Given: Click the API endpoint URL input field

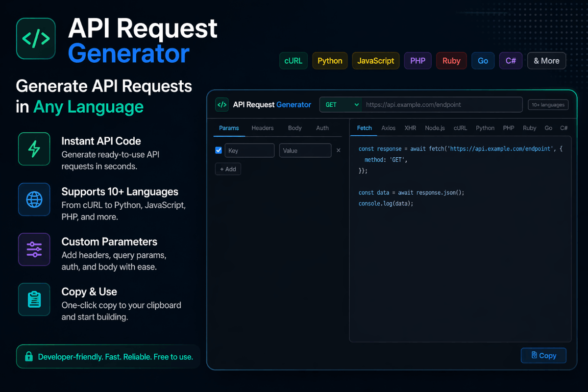Looking at the screenshot, I should click(x=442, y=104).
